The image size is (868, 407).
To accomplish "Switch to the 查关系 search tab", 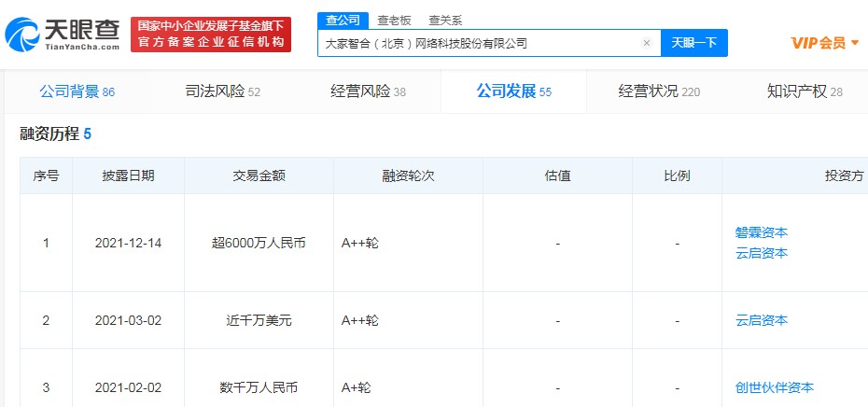I will (x=445, y=21).
